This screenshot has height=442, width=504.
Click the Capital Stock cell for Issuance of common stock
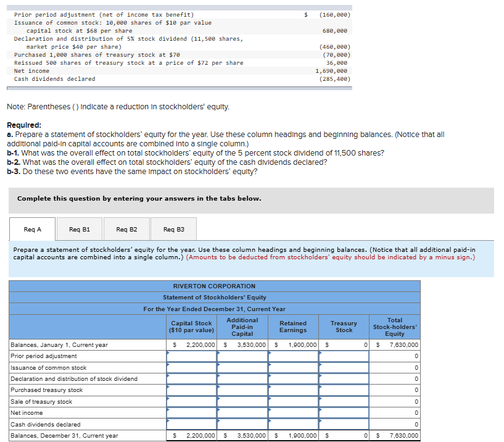pyautogui.click(x=192, y=368)
